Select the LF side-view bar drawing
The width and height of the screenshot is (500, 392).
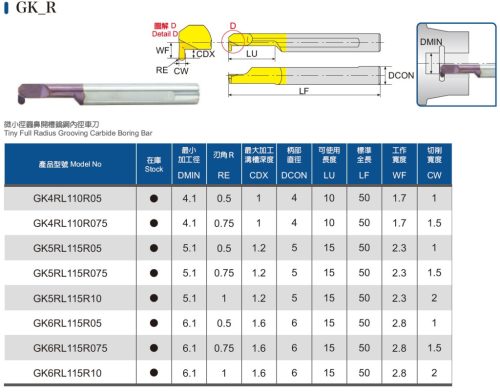click(304, 76)
